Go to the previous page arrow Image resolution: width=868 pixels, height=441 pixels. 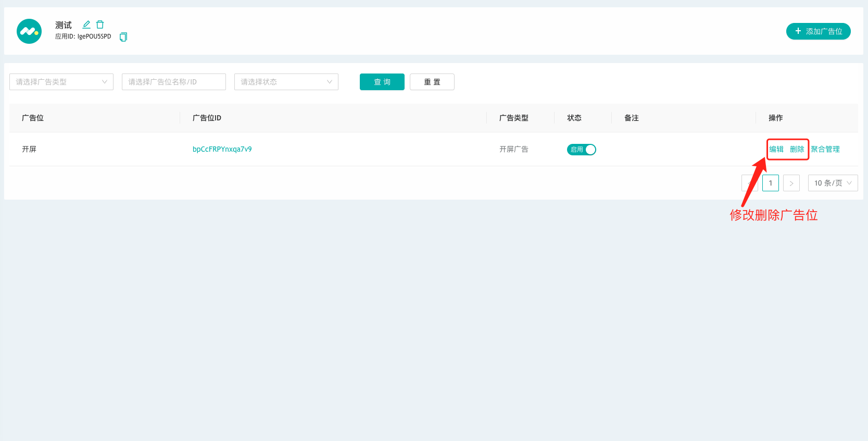pos(749,183)
